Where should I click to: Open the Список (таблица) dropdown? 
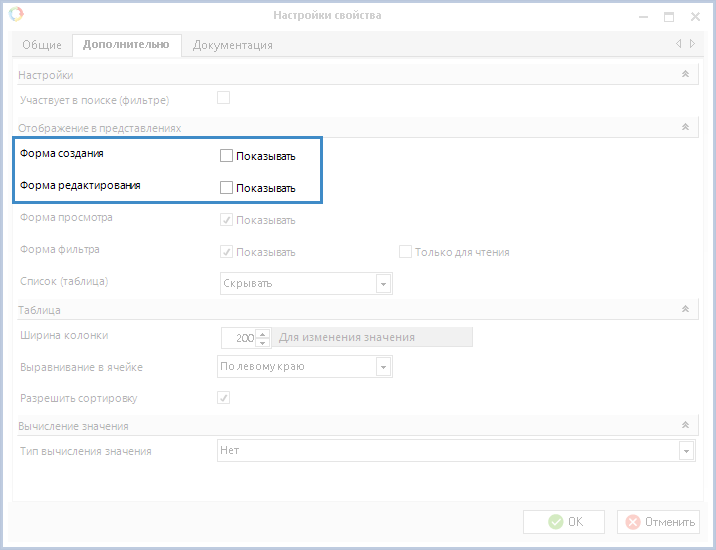pos(383,284)
